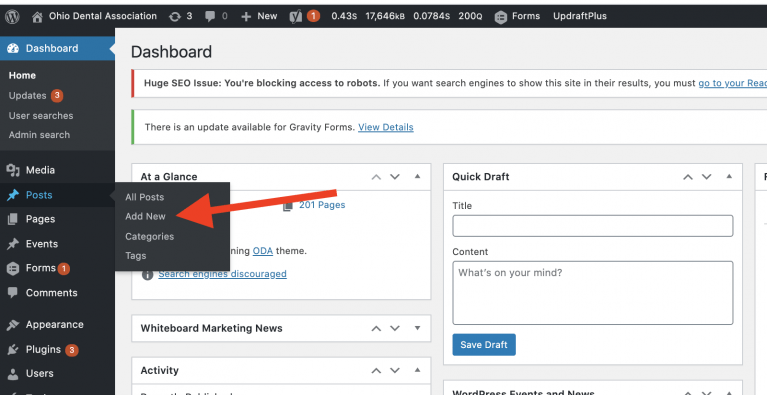Click the plus icon beside New
The width and height of the screenshot is (767, 395).
pos(246,17)
